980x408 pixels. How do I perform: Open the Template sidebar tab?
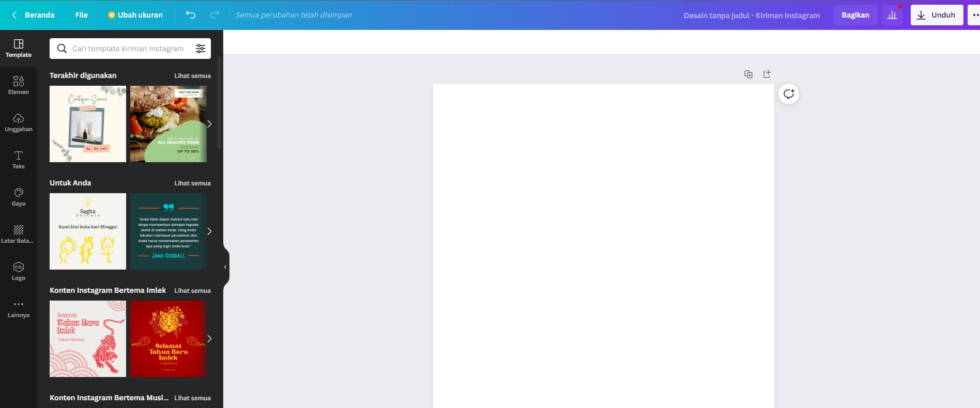[x=19, y=49]
